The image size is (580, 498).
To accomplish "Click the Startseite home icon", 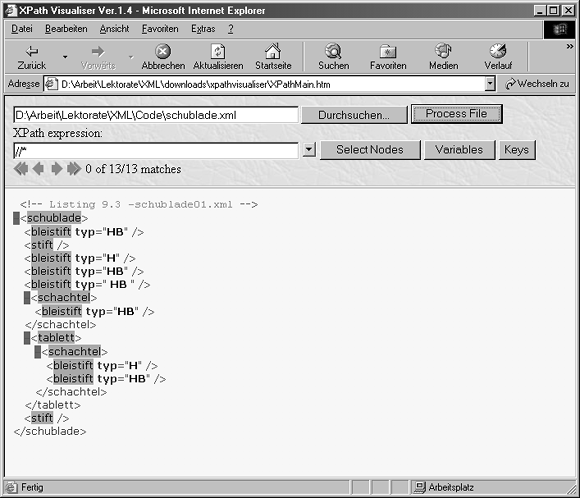I will (x=273, y=51).
